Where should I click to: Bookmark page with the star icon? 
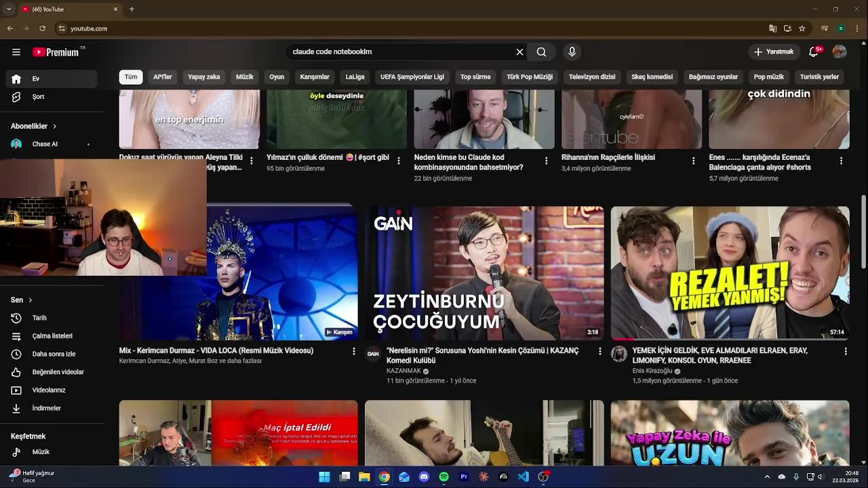(802, 28)
